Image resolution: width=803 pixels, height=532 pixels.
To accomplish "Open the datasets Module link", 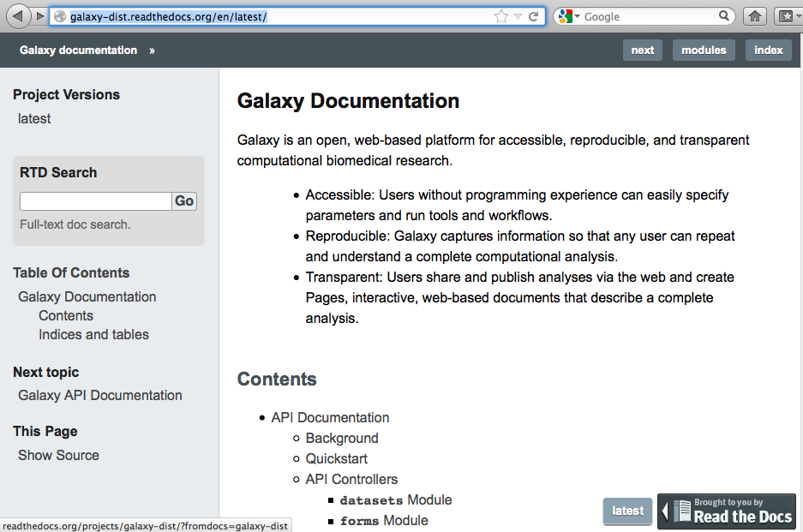I will click(396, 499).
